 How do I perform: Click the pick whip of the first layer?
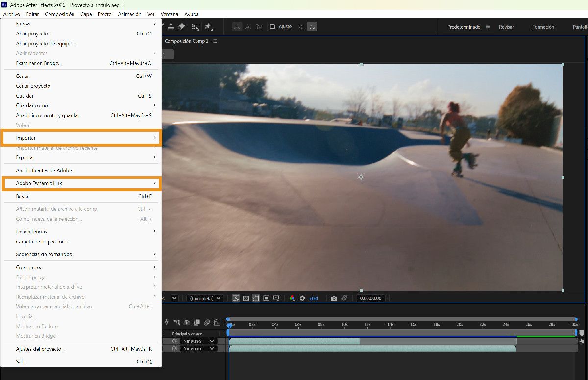pos(175,341)
